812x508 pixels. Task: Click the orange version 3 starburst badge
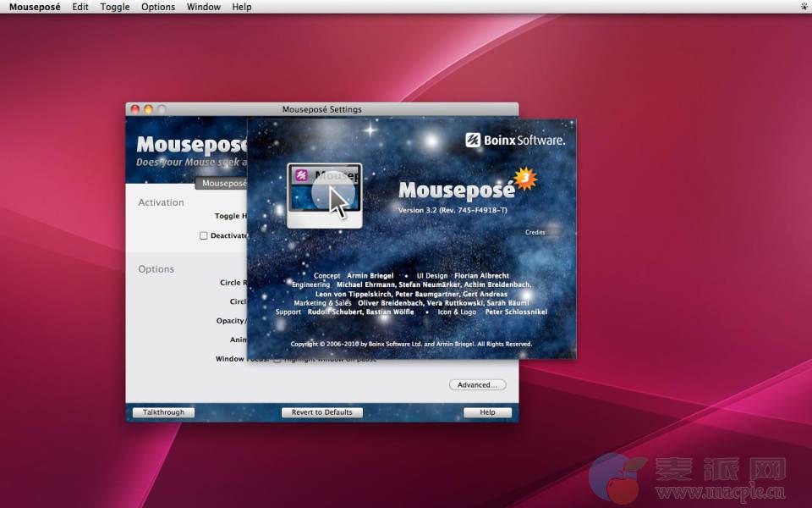[526, 178]
